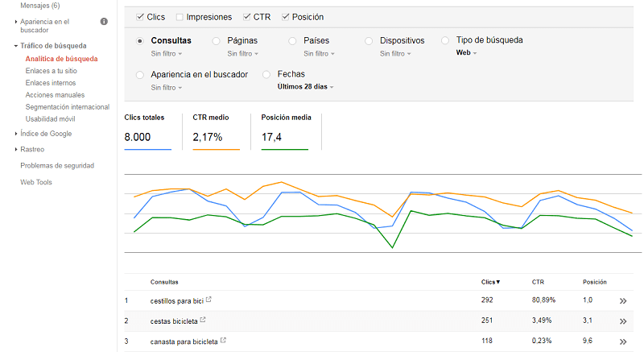Click the Clics column sort arrow
644x352 pixels.
pyautogui.click(x=497, y=282)
